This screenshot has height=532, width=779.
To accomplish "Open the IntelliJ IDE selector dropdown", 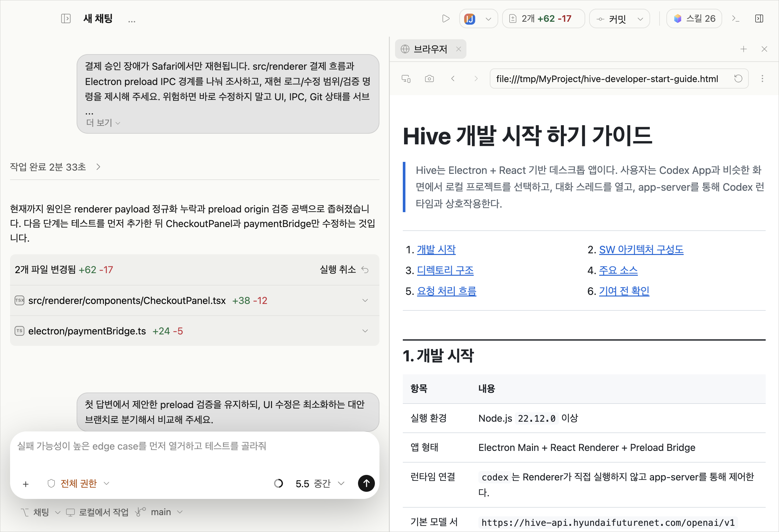I will click(x=478, y=18).
